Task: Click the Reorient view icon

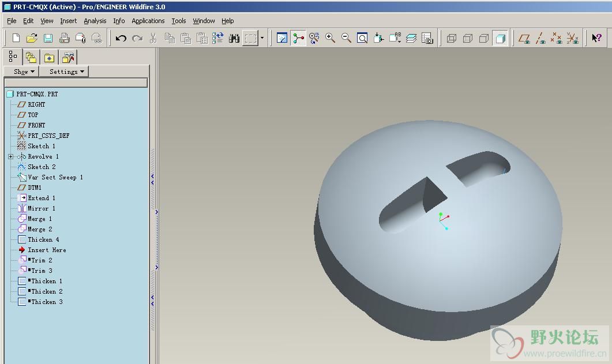Action: [378, 38]
